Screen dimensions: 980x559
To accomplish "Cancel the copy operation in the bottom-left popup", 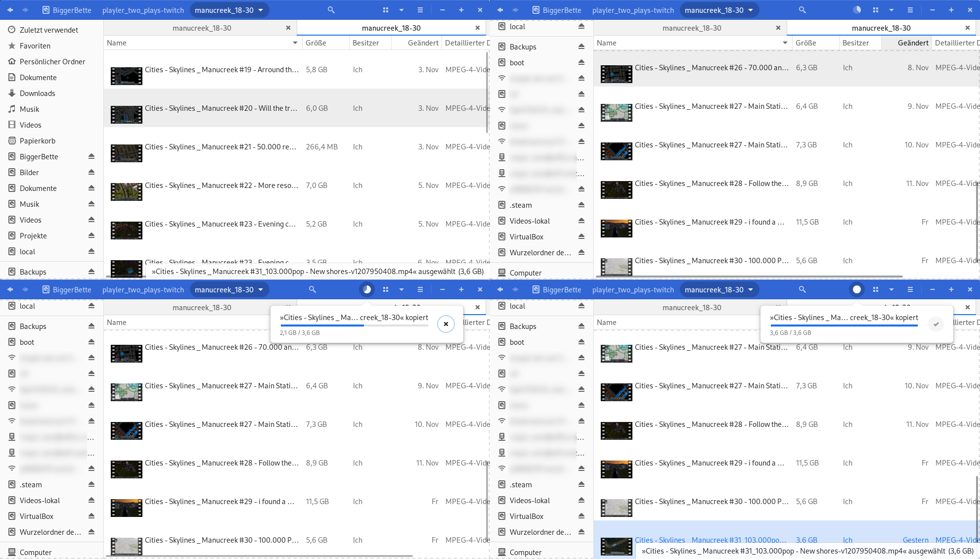I will 446,324.
